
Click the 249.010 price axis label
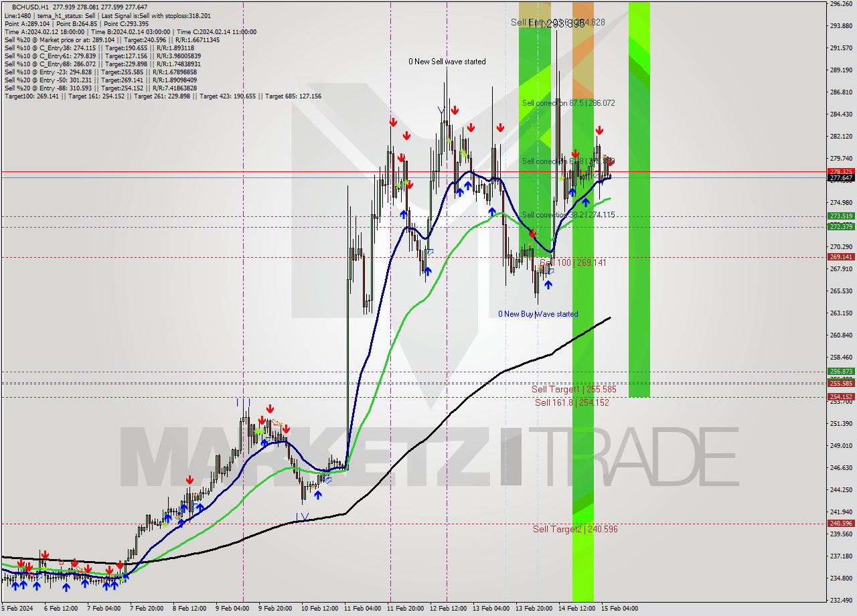pyautogui.click(x=841, y=446)
